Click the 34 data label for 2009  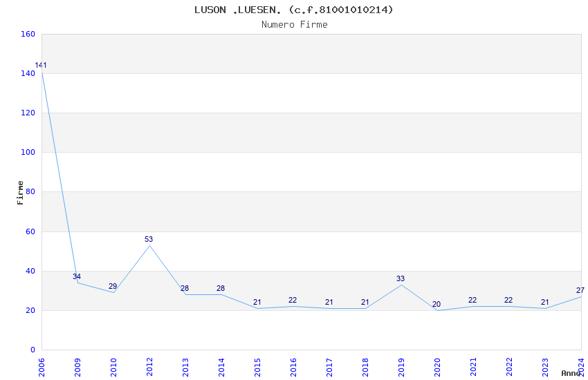coord(77,276)
